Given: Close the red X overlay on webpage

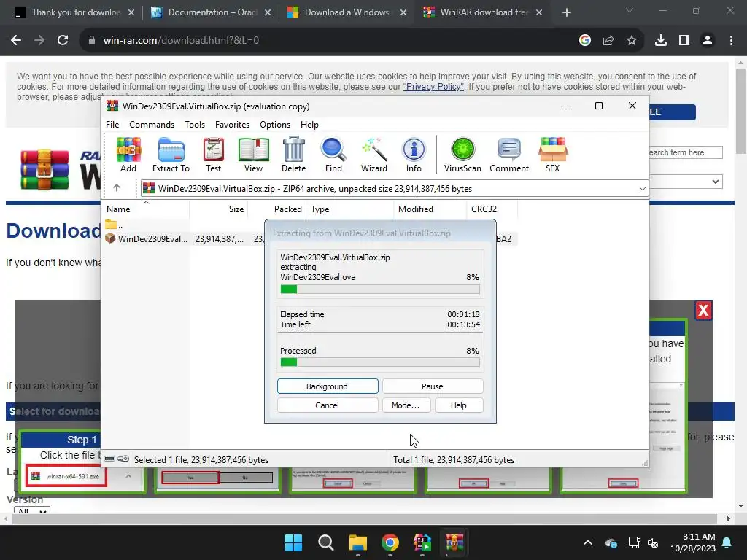Looking at the screenshot, I should pos(703,311).
